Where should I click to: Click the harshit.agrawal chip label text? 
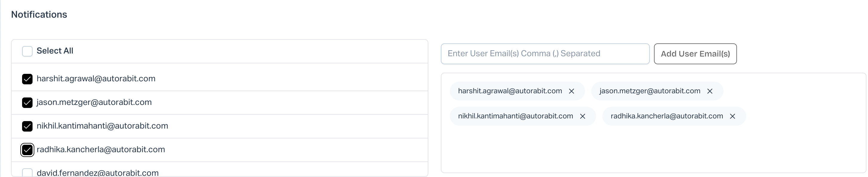[x=510, y=91]
